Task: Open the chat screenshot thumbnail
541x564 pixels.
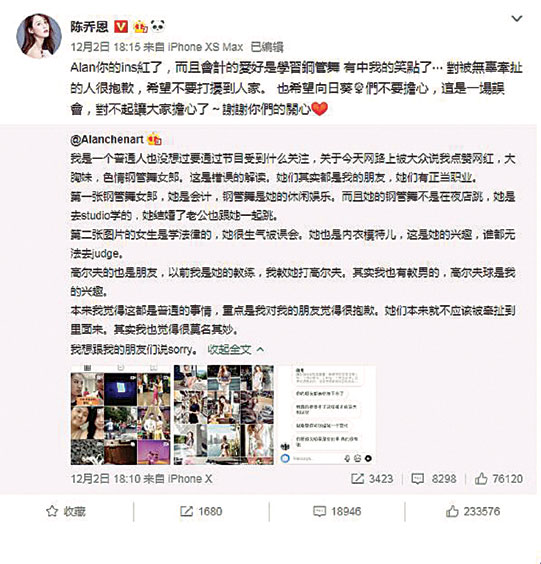Action: [326, 415]
